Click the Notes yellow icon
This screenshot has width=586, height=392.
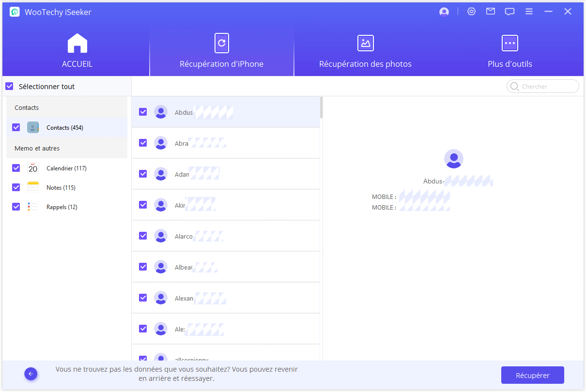tap(33, 187)
